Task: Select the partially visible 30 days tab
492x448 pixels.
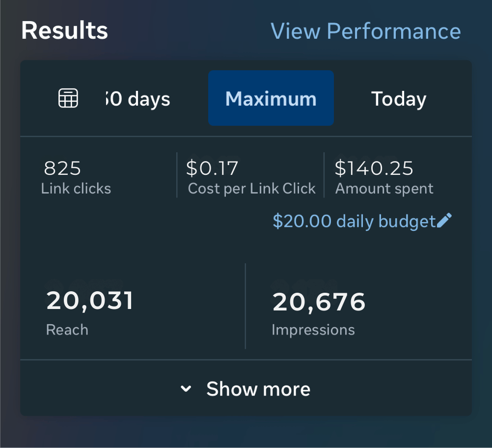Action: [138, 99]
